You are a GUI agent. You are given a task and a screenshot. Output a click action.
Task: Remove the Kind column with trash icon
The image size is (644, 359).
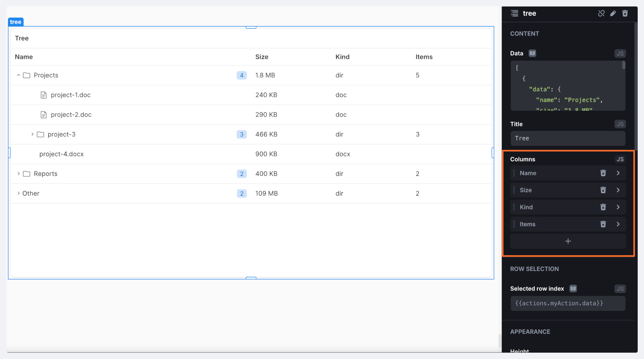point(603,207)
